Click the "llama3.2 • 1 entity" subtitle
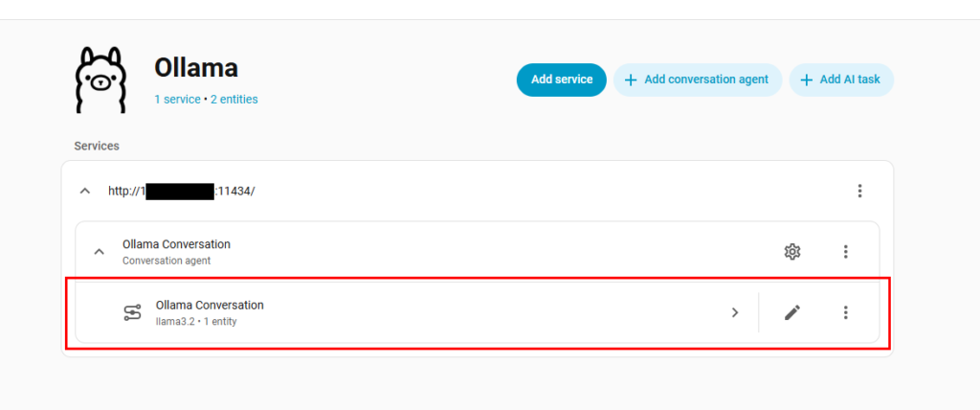Viewport: 980px width, 410px height. point(196,322)
